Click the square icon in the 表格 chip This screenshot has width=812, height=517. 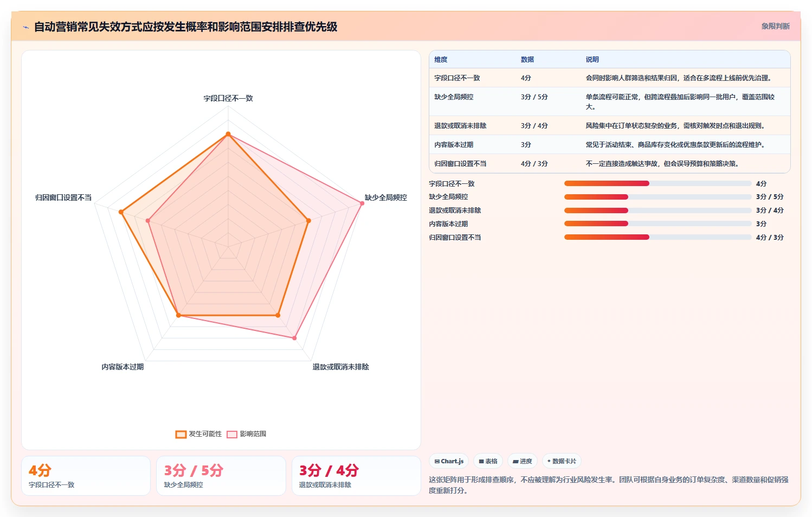click(481, 461)
